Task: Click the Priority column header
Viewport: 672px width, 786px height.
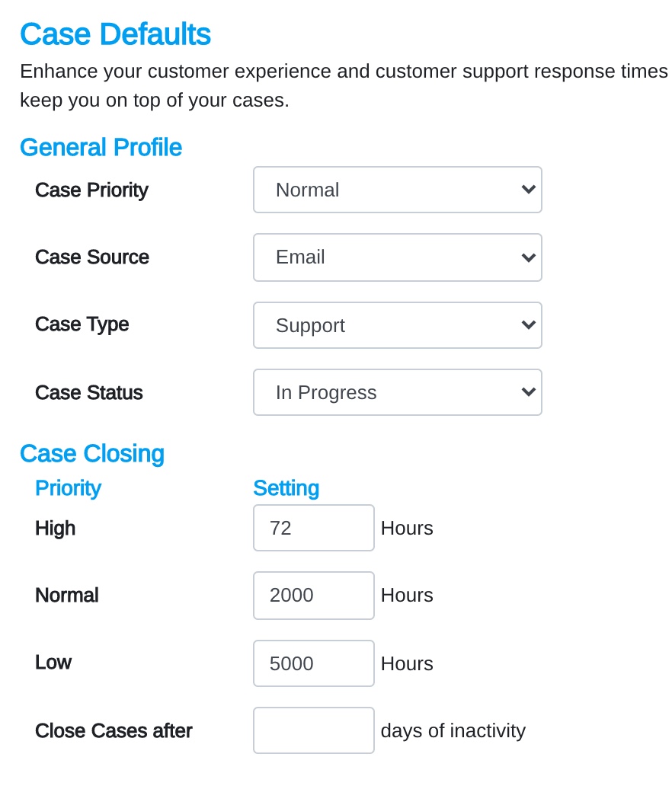Action: 69,488
